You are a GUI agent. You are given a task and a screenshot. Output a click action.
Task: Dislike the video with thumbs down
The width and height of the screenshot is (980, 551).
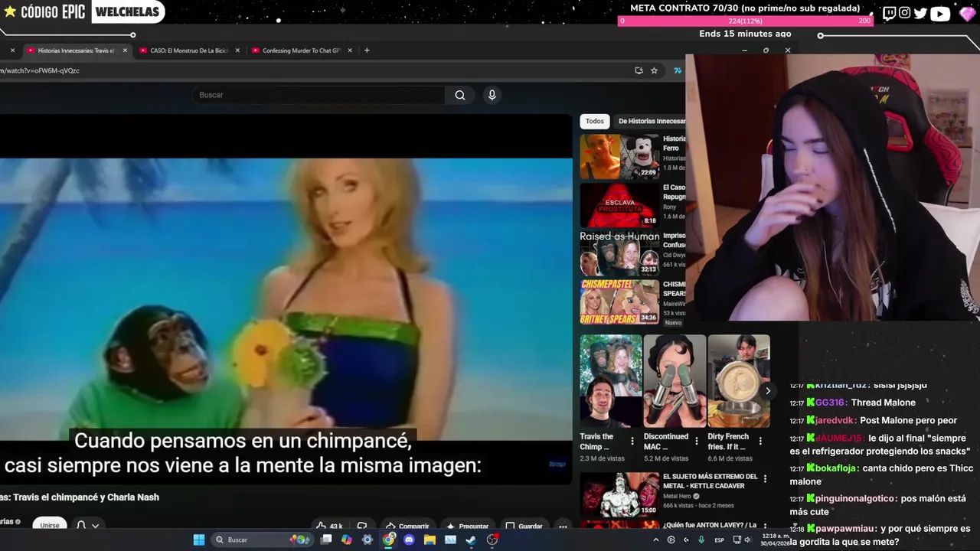(x=362, y=526)
